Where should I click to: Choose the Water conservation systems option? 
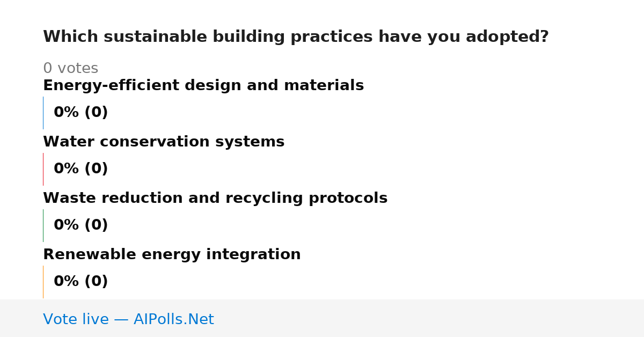[x=164, y=142]
